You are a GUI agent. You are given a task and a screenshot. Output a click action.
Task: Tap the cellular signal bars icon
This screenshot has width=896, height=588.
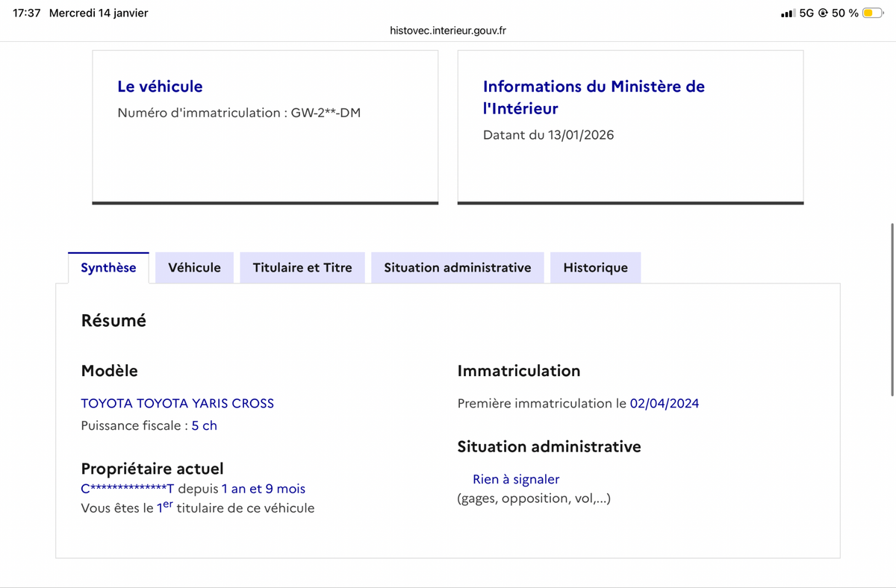coord(787,13)
